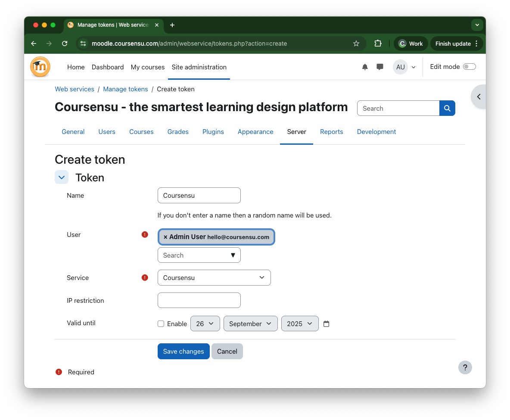The image size is (510, 420).
Task: Open the Courses tab
Action: pyautogui.click(x=141, y=132)
